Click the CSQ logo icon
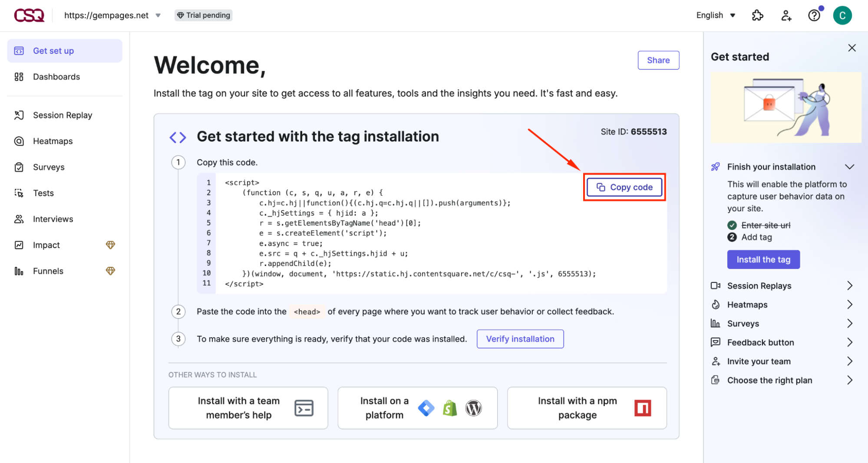 pyautogui.click(x=29, y=15)
